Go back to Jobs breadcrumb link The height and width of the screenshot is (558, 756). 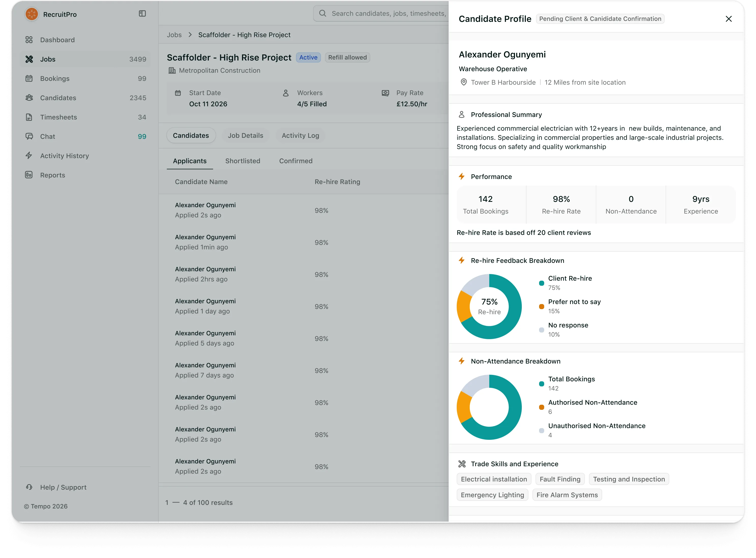174,35
